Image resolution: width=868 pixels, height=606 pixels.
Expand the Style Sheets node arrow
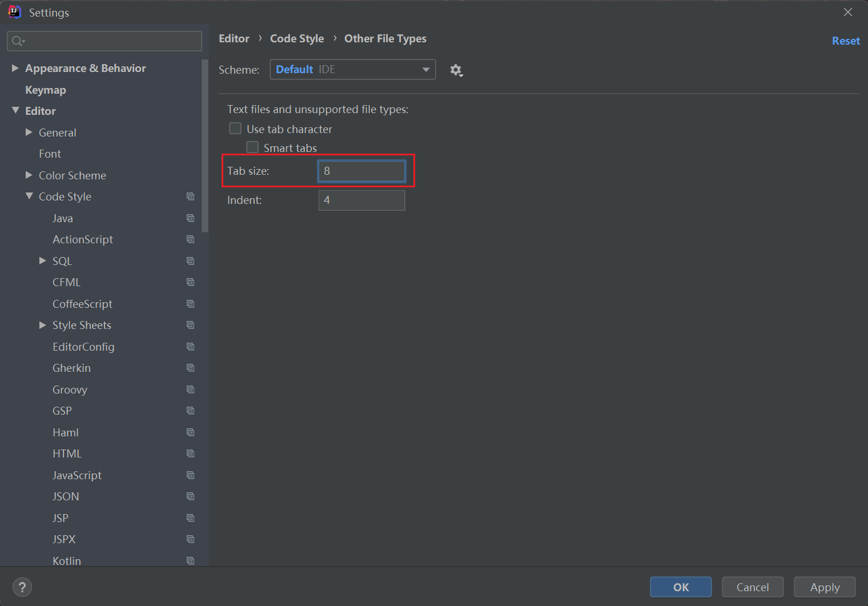point(43,325)
